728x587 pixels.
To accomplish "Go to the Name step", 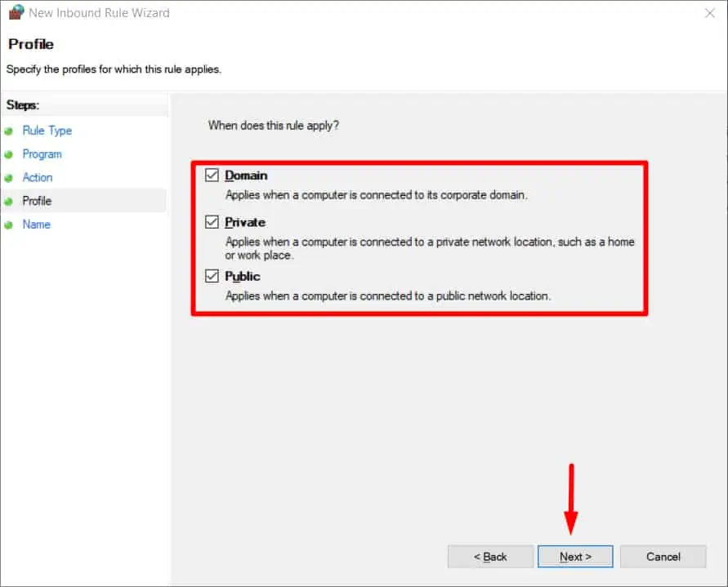I will pos(37,225).
